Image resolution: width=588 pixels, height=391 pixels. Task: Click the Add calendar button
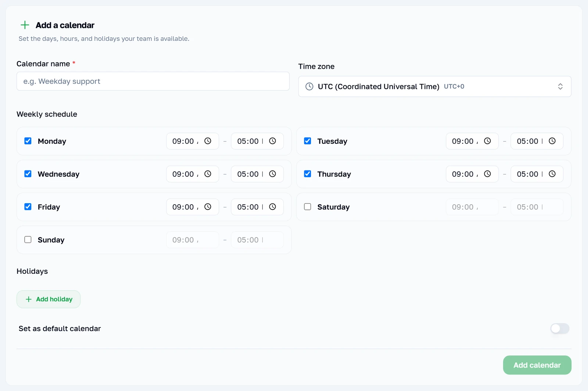[x=537, y=365]
